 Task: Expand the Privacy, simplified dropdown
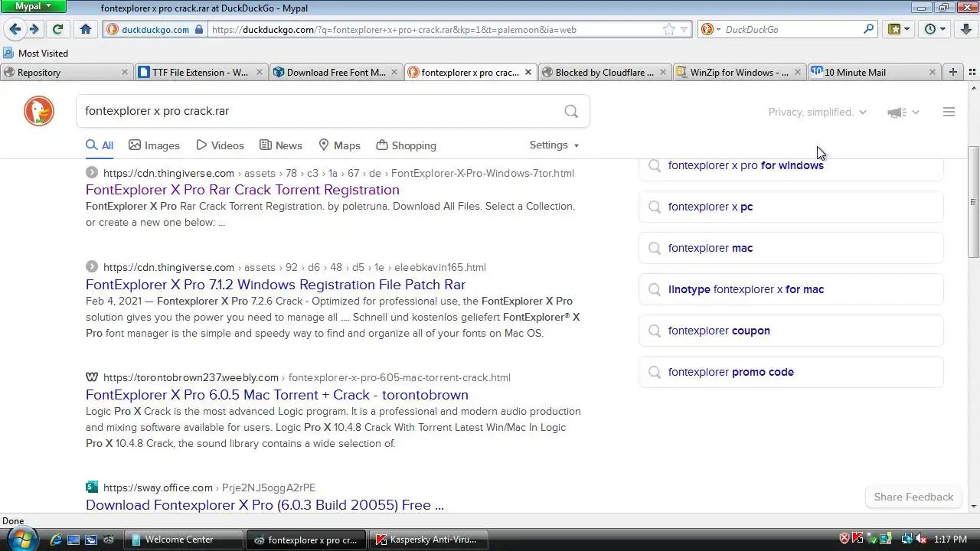pos(817,112)
